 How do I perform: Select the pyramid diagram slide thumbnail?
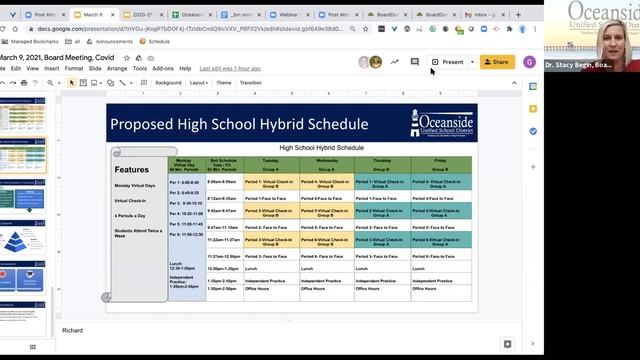click(x=23, y=237)
